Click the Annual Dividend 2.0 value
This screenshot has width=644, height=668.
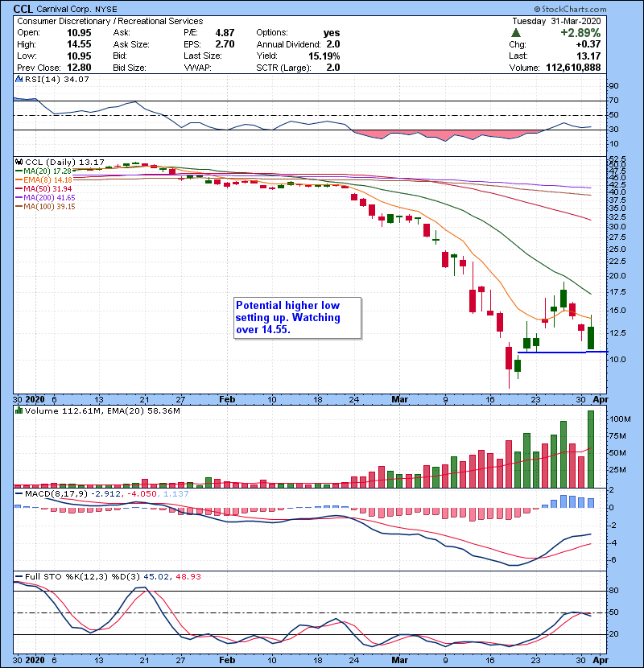tap(333, 44)
